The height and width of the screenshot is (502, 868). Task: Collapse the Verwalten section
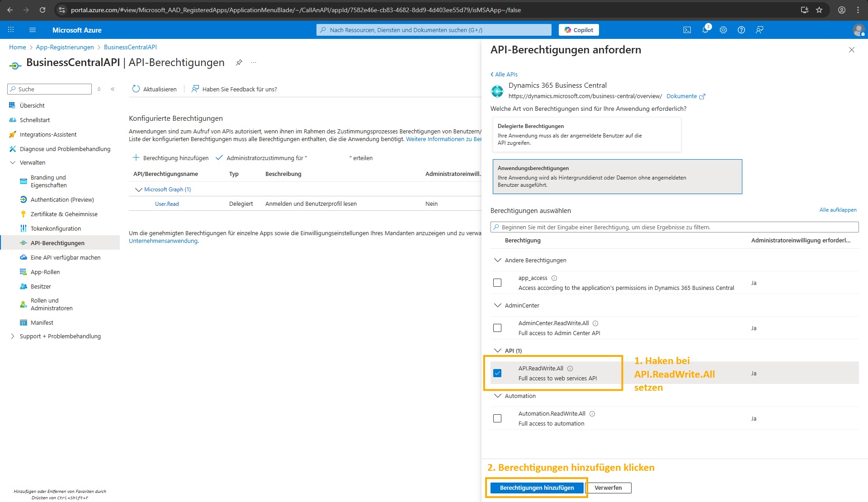[13, 162]
